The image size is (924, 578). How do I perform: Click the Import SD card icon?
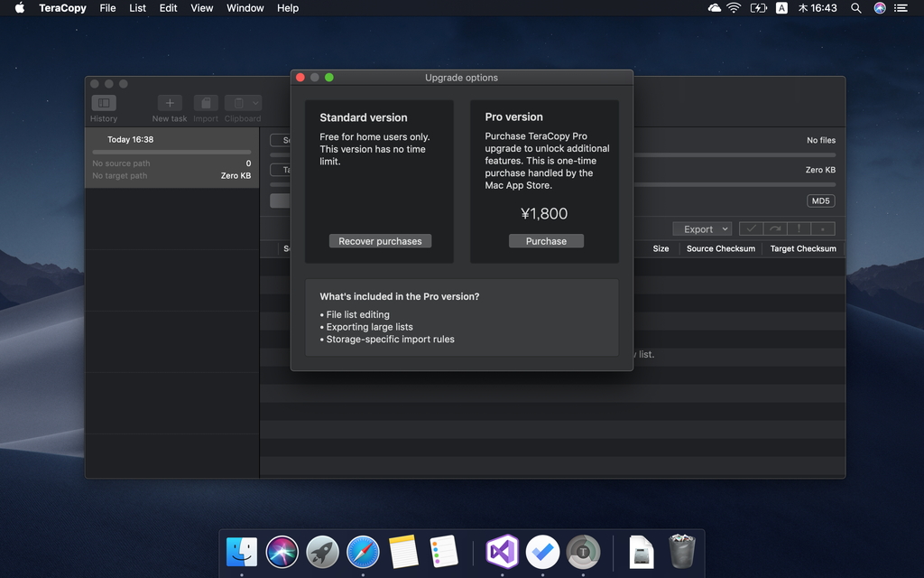tap(206, 103)
